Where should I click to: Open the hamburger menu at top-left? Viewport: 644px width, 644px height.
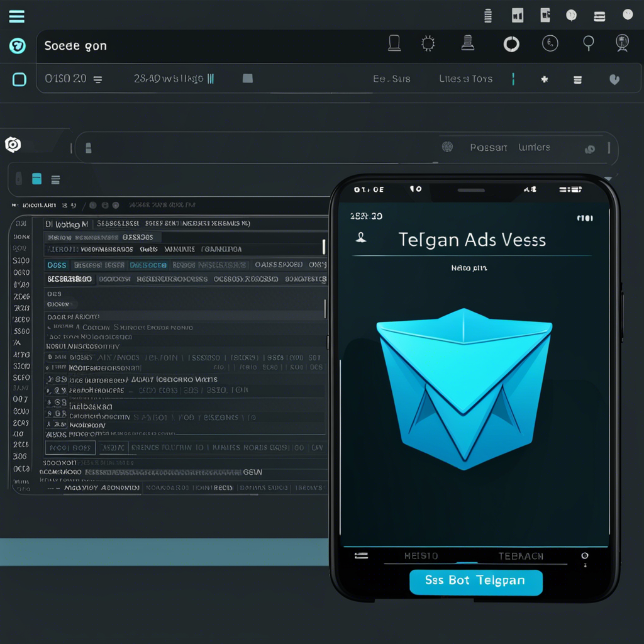[17, 16]
